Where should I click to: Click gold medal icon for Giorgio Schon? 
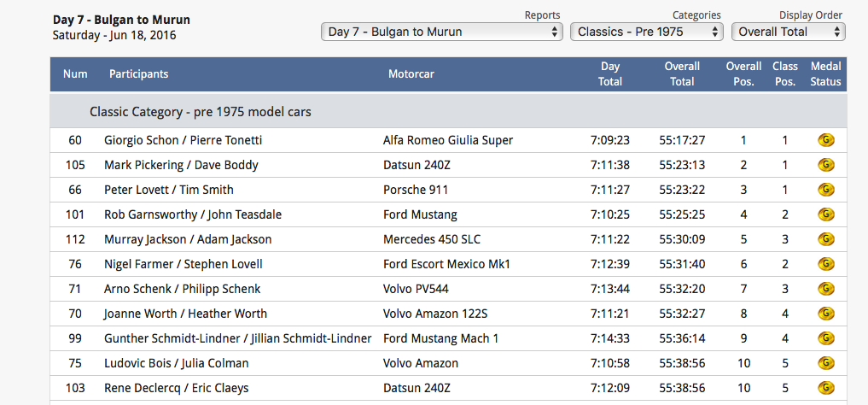(825, 140)
